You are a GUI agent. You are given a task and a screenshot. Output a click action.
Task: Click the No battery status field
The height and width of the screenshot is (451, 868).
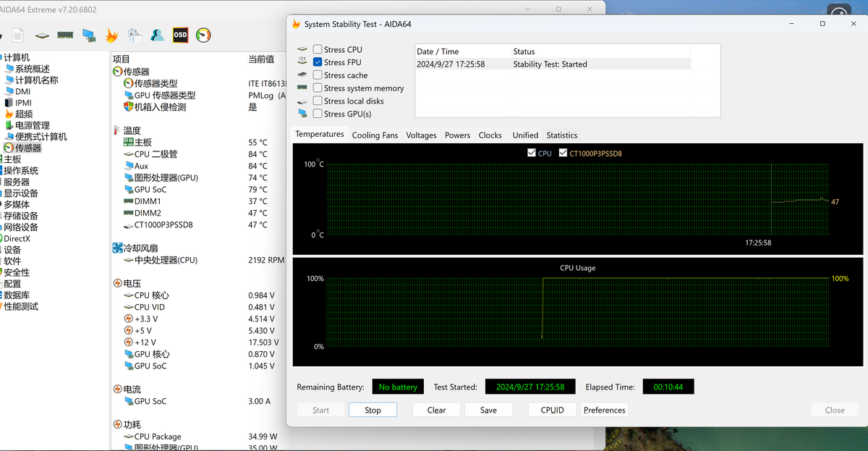[398, 387]
